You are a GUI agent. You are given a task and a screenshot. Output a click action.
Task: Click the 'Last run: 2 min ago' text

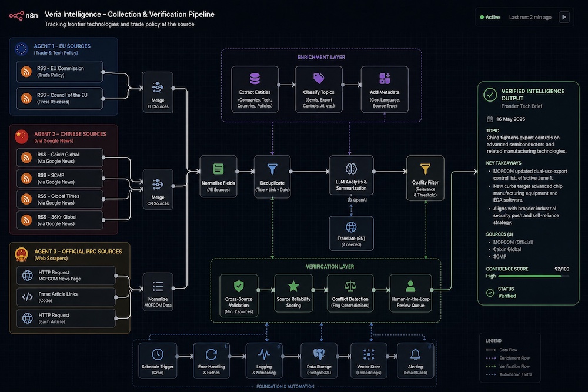[530, 17]
